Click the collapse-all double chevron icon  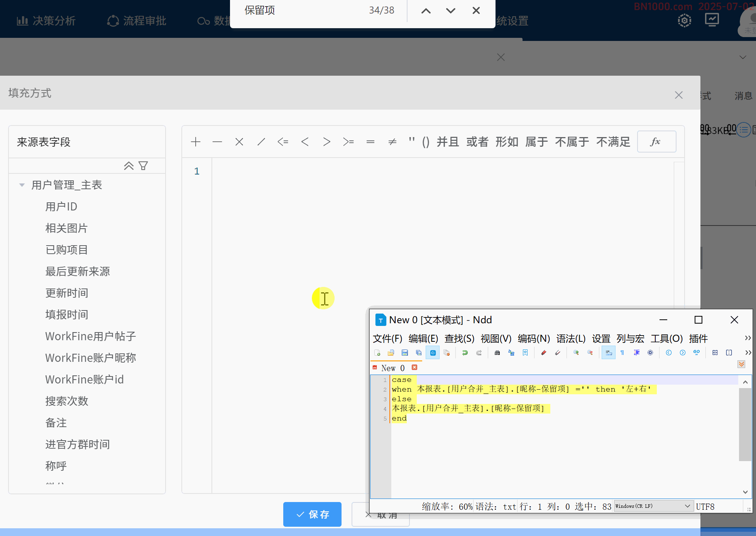click(129, 166)
